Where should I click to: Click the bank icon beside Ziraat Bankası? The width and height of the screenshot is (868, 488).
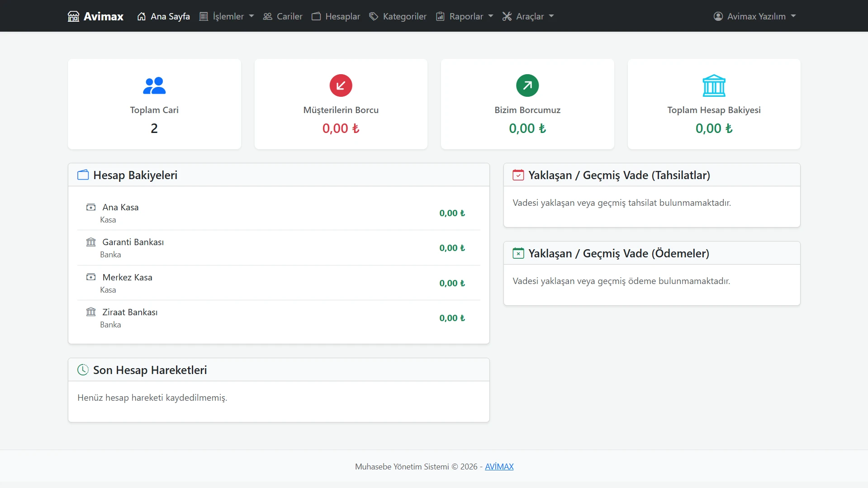pos(91,312)
